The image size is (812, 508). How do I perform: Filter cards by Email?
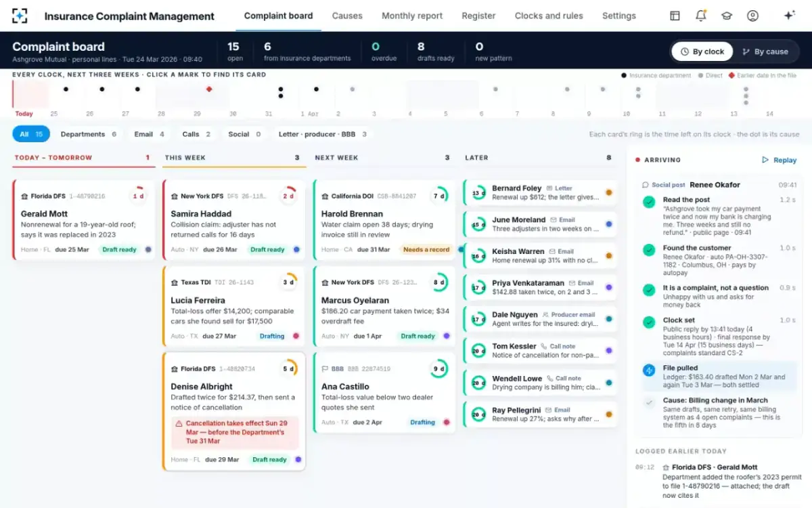pyautogui.click(x=149, y=134)
